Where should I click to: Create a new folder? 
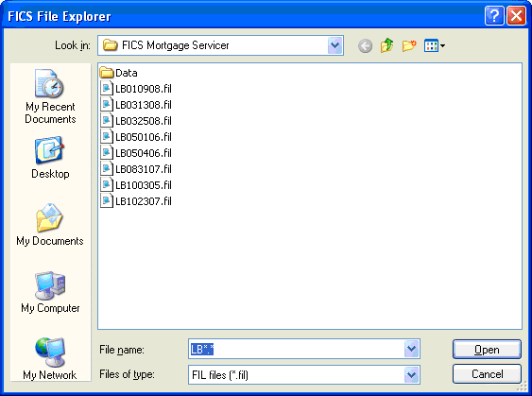click(409, 45)
